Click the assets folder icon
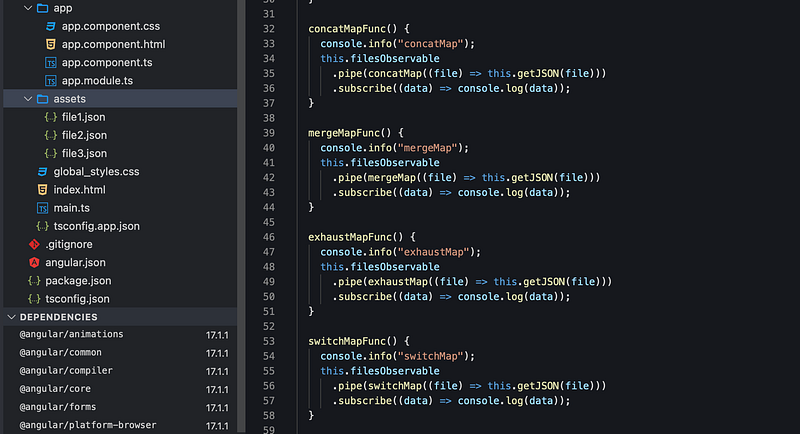This screenshot has height=434, width=800. (43, 99)
